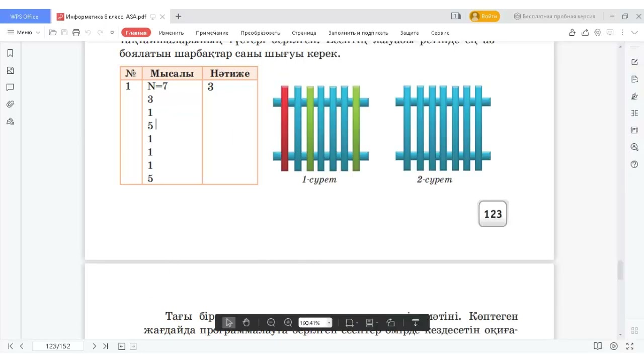This screenshot has width=644, height=362.
Task: Click the zoom in magnifier in floating toolbar
Action: click(x=288, y=323)
